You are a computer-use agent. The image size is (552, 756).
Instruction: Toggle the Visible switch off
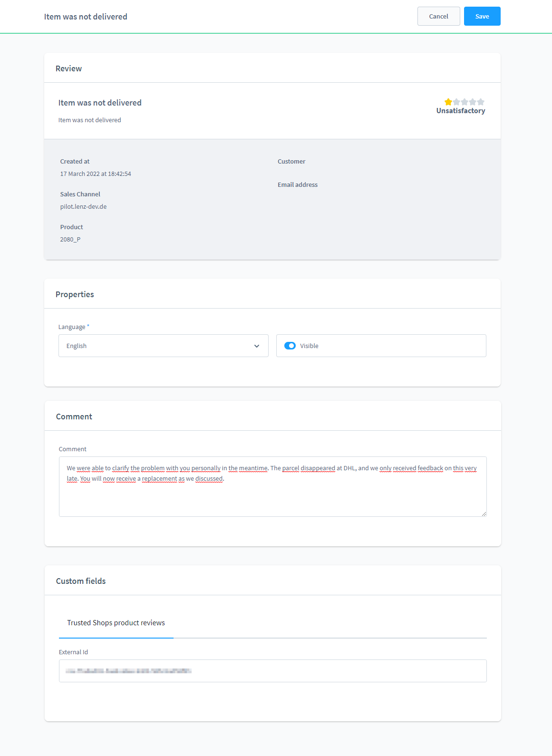(x=290, y=346)
